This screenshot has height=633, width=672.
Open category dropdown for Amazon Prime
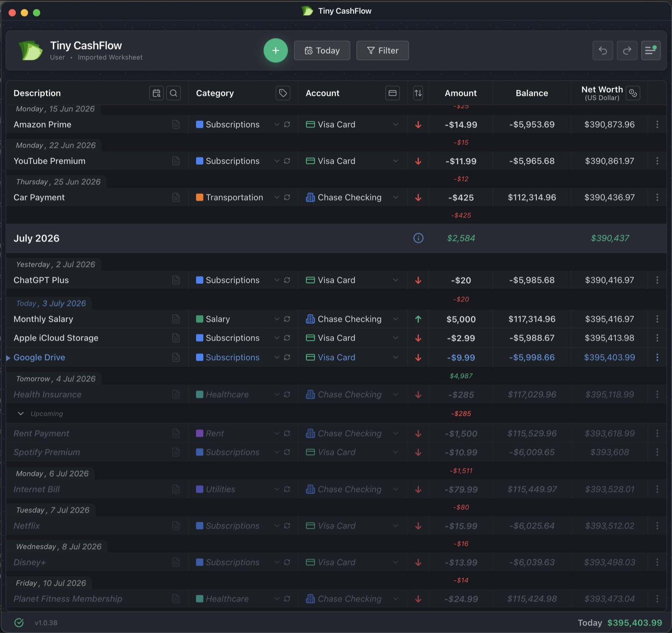pyautogui.click(x=277, y=125)
